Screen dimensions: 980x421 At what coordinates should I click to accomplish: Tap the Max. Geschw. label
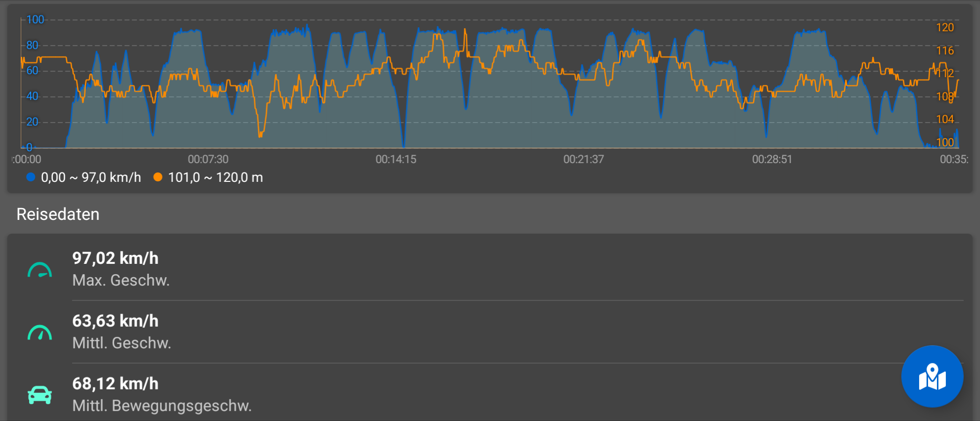click(121, 280)
